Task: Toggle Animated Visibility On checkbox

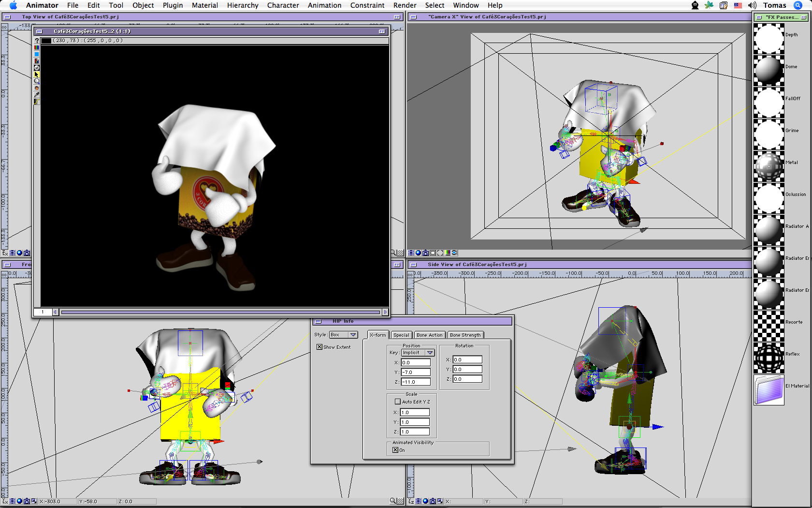Action: (395, 450)
